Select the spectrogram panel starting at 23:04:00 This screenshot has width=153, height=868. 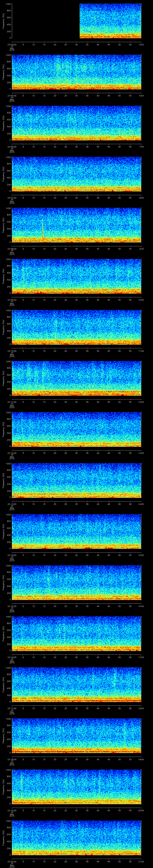coord(76,21)
